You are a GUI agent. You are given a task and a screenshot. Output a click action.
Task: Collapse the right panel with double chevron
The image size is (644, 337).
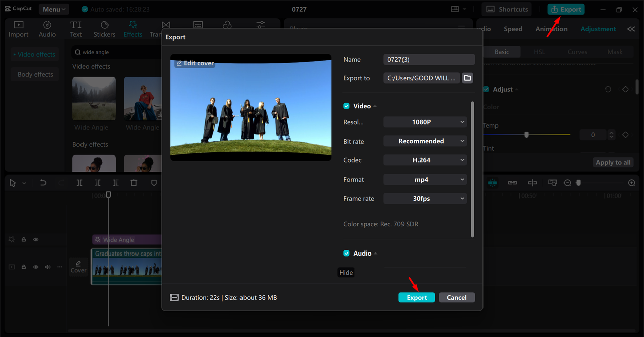point(631,29)
